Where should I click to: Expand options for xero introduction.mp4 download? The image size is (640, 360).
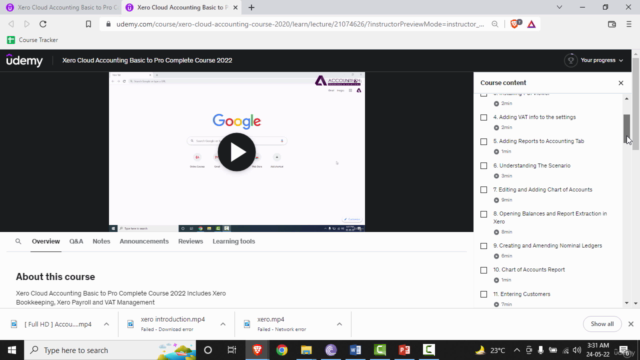click(223, 324)
